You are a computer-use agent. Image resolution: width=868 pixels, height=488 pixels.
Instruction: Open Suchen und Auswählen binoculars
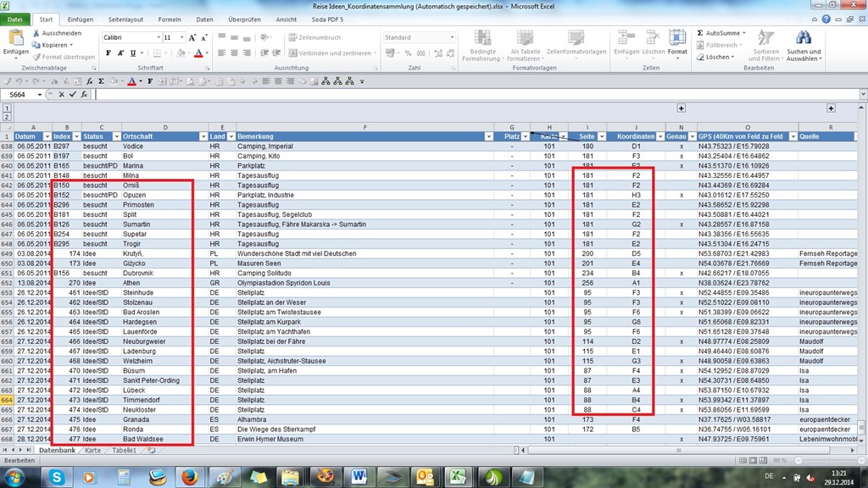[802, 40]
